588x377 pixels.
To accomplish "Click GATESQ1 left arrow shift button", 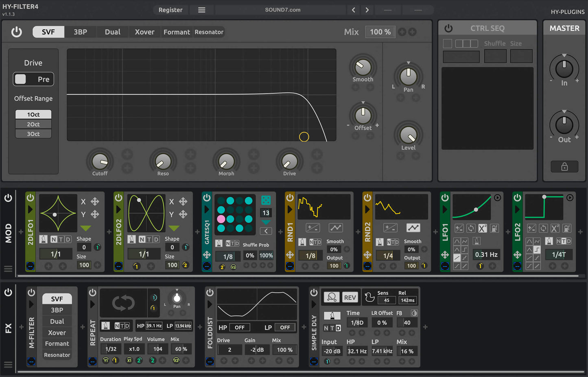I will (x=266, y=231).
